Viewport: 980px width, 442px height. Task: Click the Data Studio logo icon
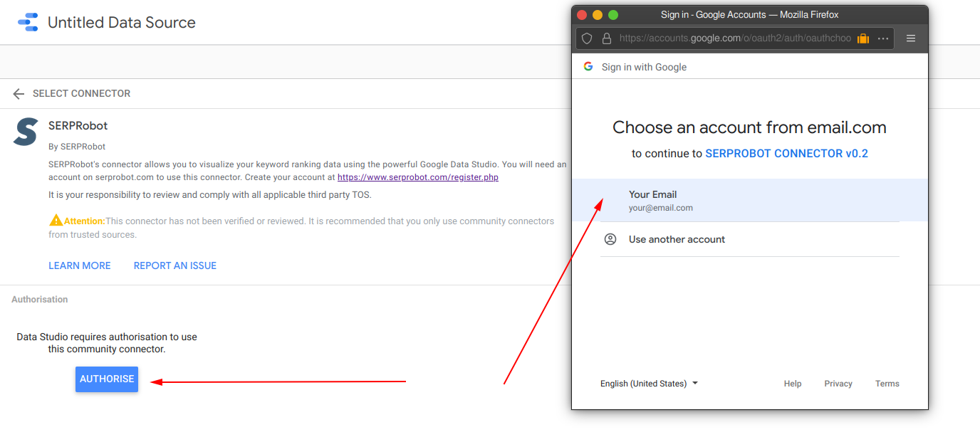pos(28,22)
